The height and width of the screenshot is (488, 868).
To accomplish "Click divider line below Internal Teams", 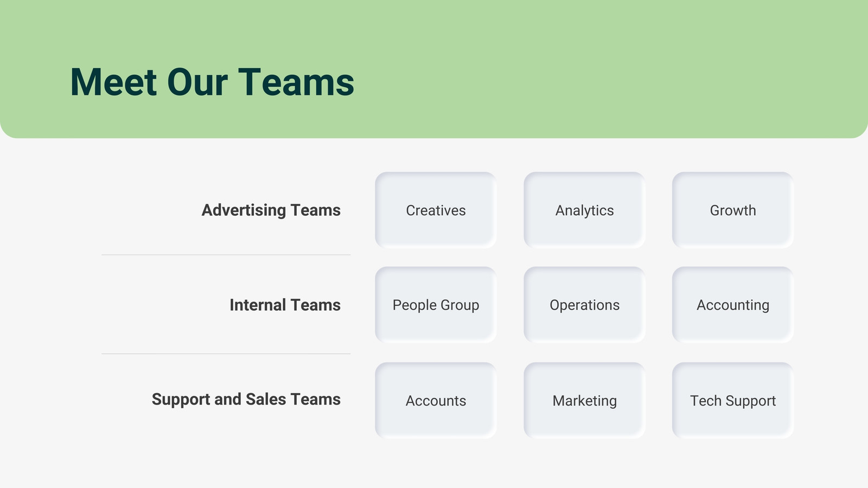I will tap(226, 354).
